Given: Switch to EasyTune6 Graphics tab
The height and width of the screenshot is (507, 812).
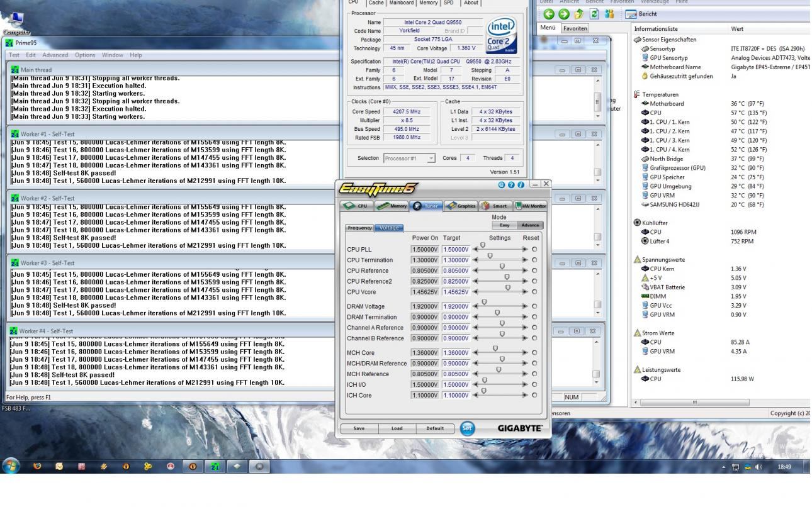Looking at the screenshot, I should point(460,206).
